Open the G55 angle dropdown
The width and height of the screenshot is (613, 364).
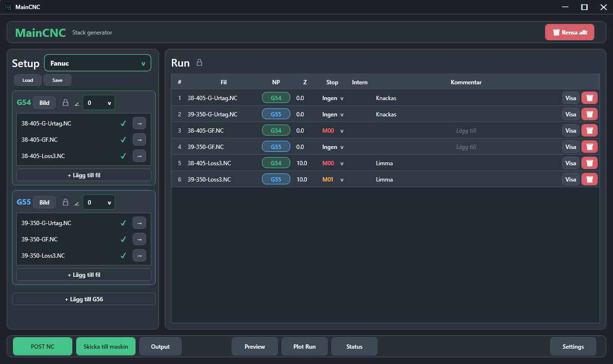[x=99, y=202]
